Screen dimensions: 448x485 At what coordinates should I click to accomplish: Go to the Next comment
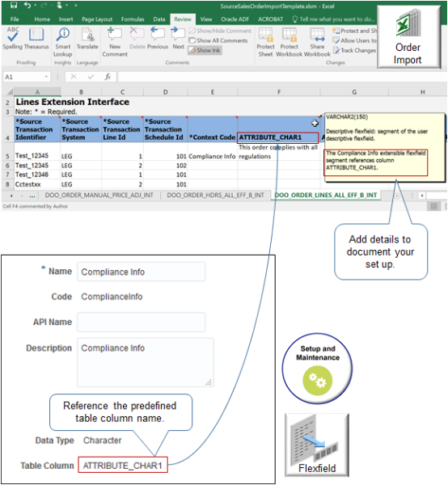tap(178, 39)
